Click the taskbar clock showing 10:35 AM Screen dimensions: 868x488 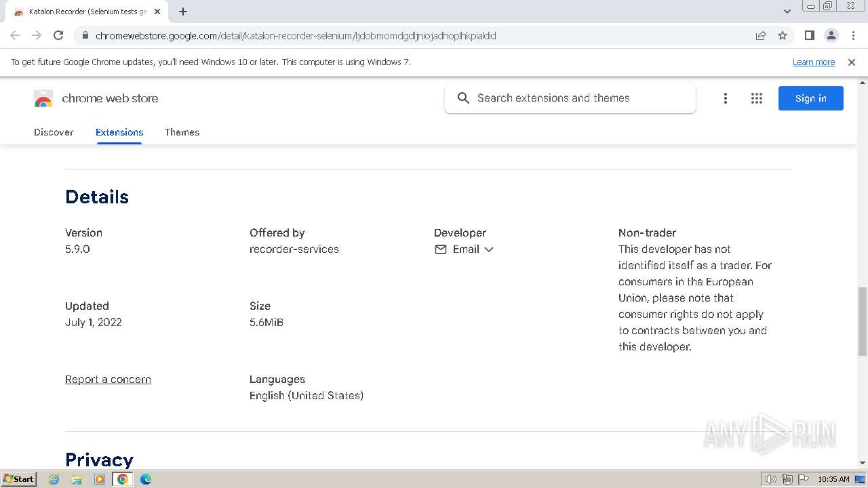[833, 479]
